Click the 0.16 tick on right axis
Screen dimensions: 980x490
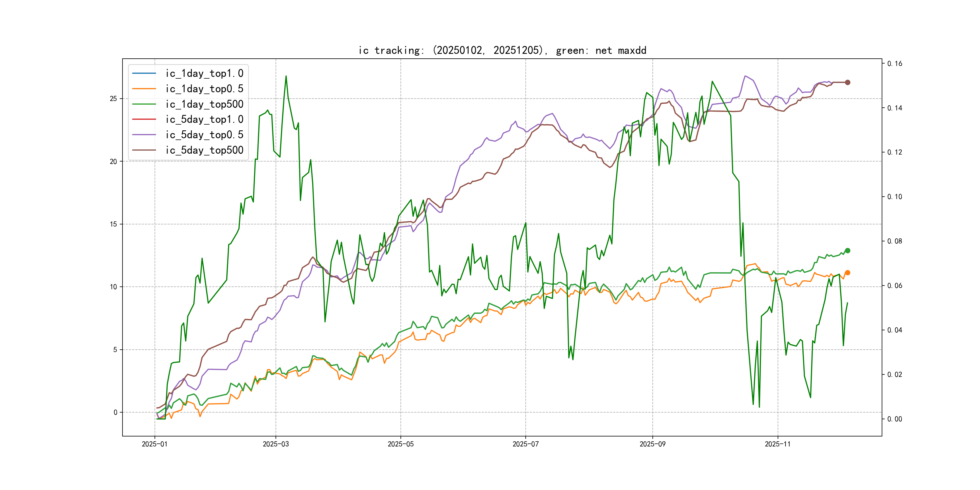pyautogui.click(x=894, y=64)
